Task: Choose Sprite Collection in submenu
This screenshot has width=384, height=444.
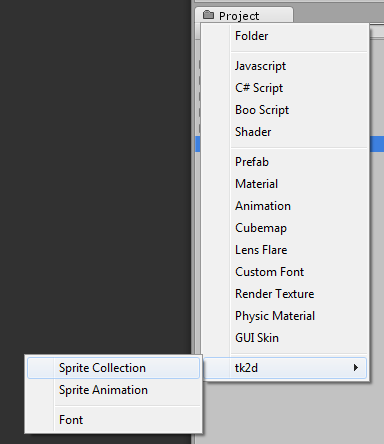Action: click(x=113, y=368)
